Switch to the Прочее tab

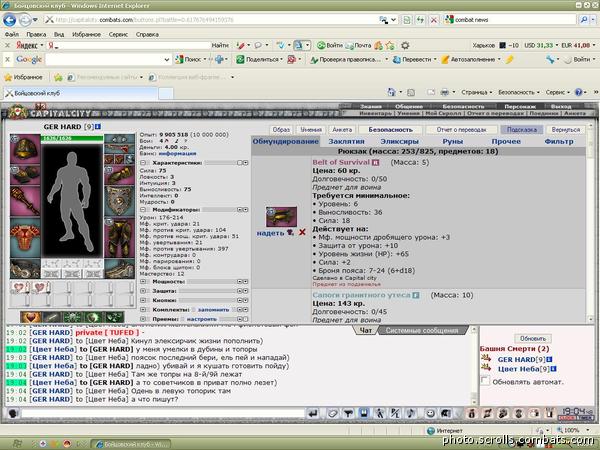506,141
